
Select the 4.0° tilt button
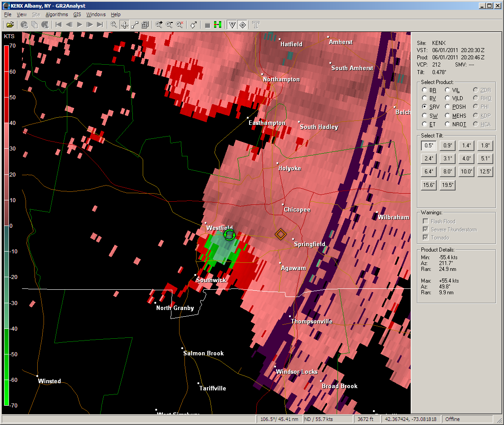(466, 158)
